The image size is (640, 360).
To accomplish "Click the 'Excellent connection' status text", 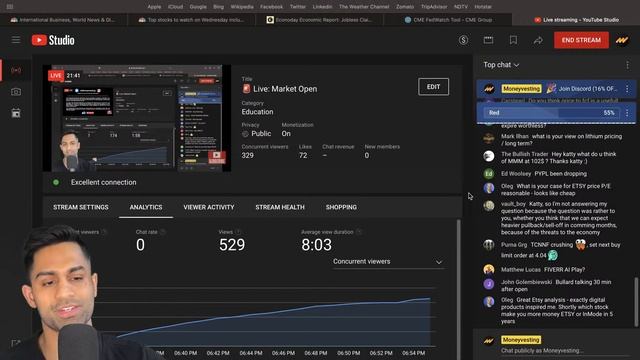I will click(104, 182).
